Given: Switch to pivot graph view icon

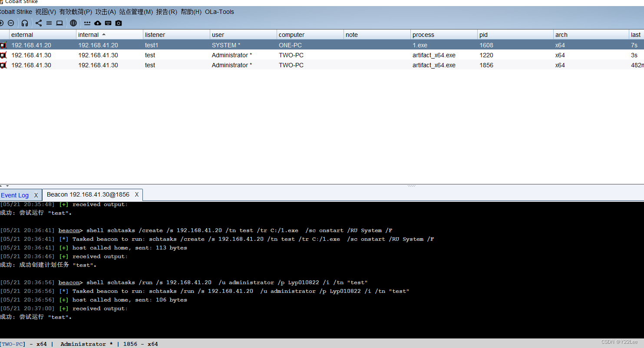Looking at the screenshot, I should [39, 23].
